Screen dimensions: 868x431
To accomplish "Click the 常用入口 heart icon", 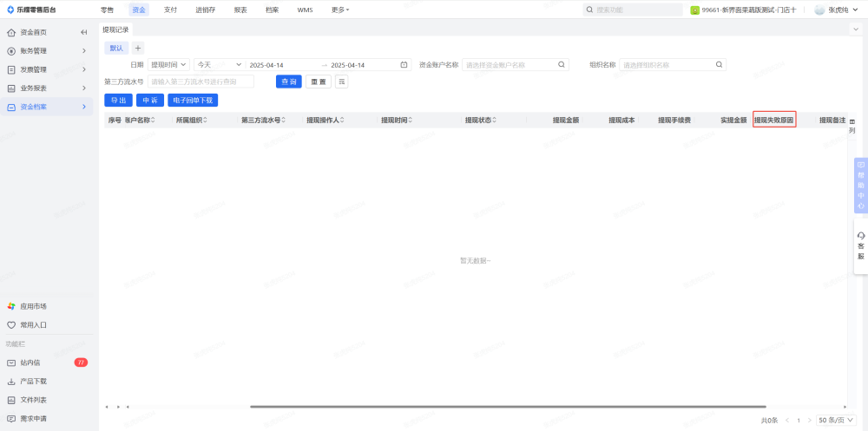I will [x=11, y=325].
